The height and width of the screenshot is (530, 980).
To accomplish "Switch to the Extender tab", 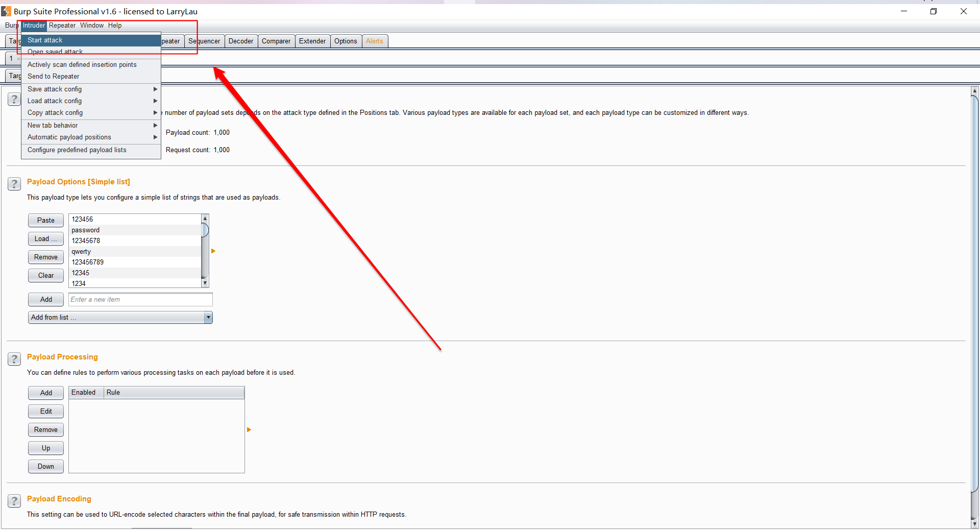I will point(312,41).
